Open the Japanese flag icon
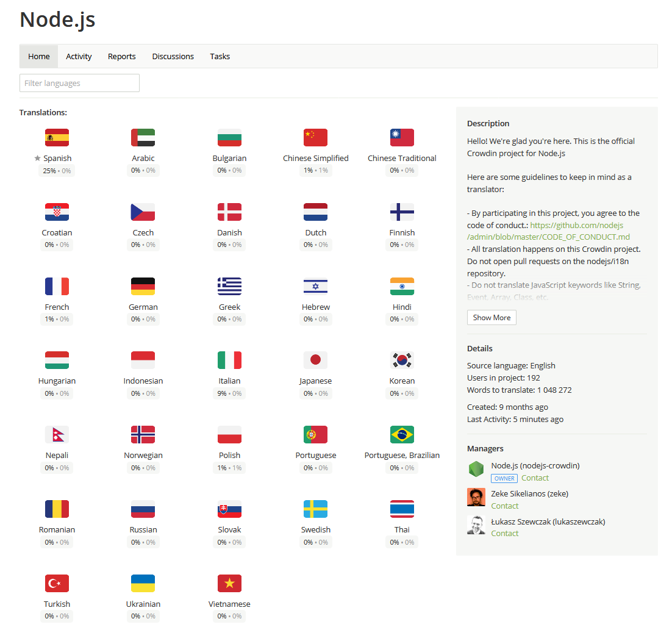The image size is (672, 641). point(315,360)
